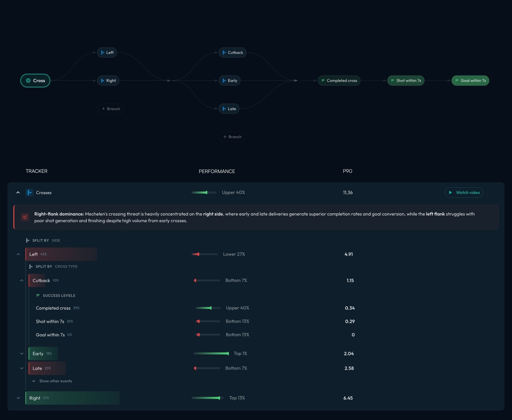Click the Right branch node
The image size is (512, 420).
click(x=108, y=81)
